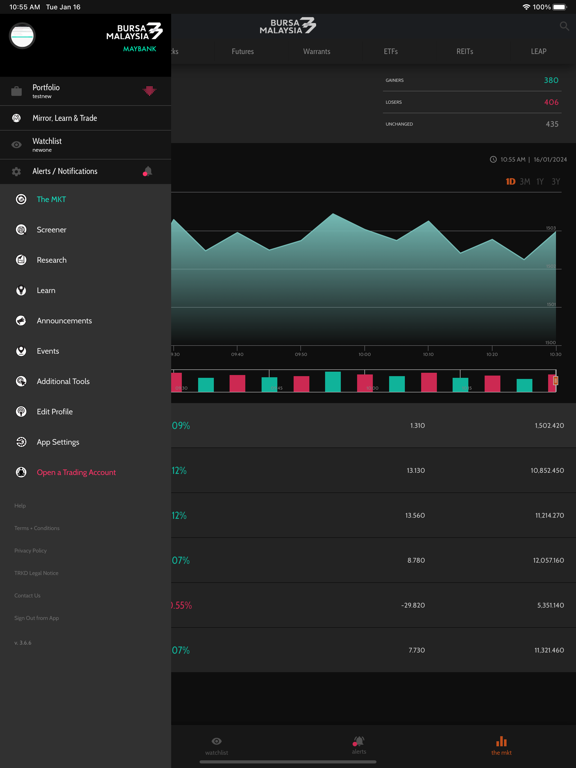Open the Research icon
The height and width of the screenshot is (768, 576).
point(21,260)
